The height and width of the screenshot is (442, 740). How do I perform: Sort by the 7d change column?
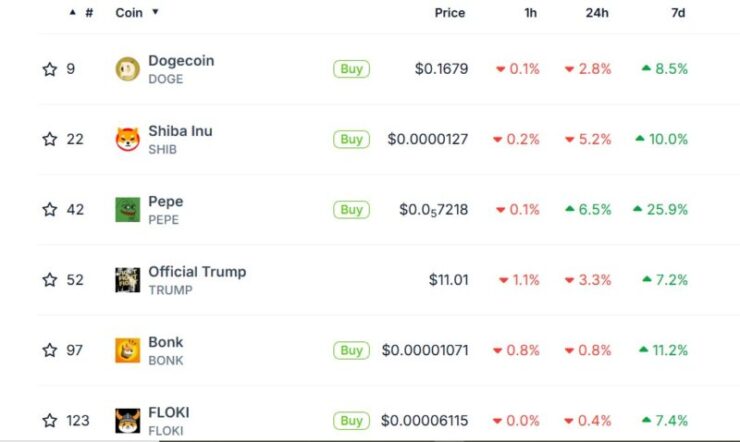pos(678,13)
